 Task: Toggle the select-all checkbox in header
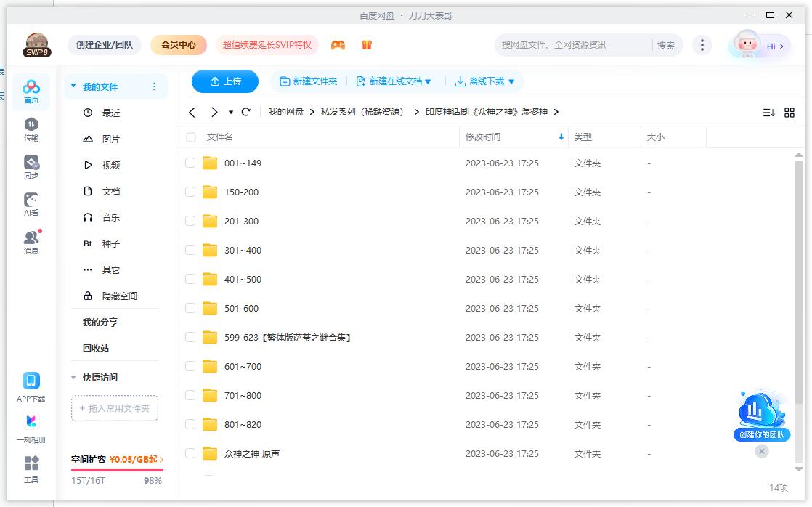[191, 137]
